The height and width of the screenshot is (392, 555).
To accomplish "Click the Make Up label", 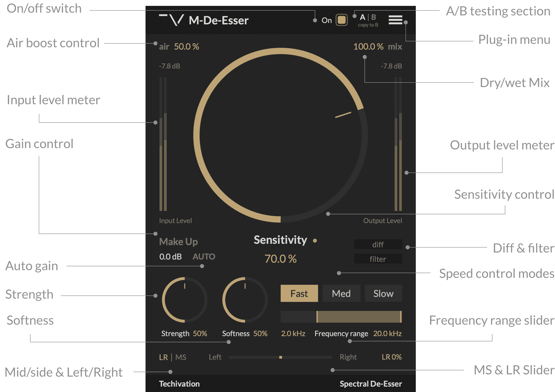I will pos(178,242).
